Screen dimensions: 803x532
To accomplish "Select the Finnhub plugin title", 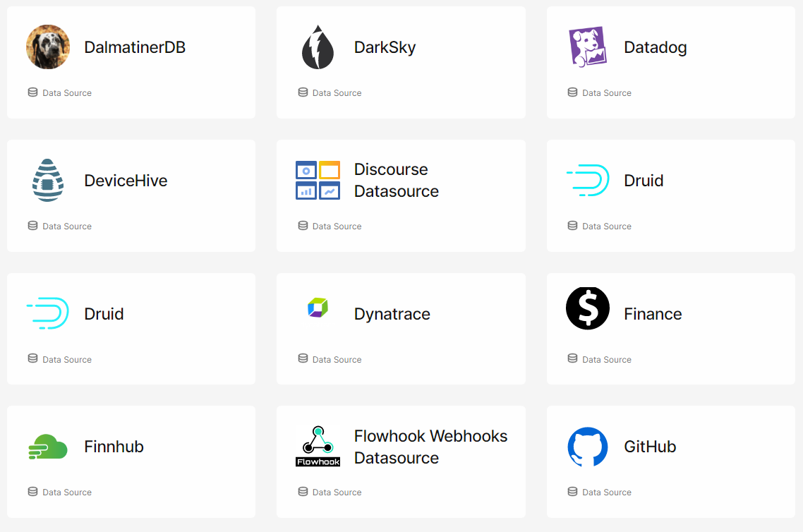I will coord(114,447).
